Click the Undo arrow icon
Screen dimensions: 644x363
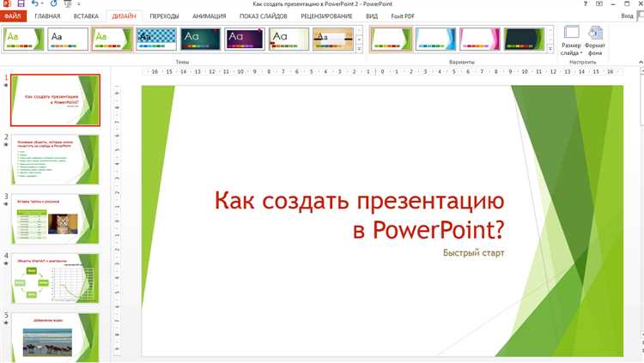[x=34, y=3]
